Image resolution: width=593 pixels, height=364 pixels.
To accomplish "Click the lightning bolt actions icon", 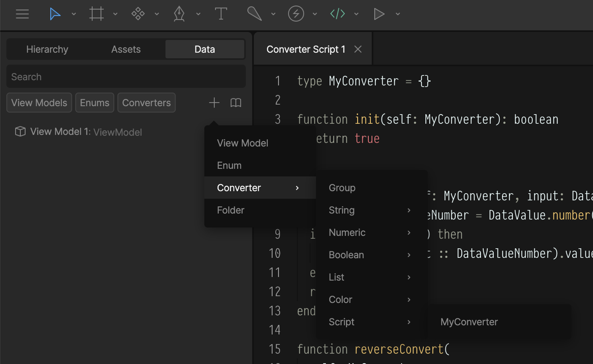I will (296, 14).
